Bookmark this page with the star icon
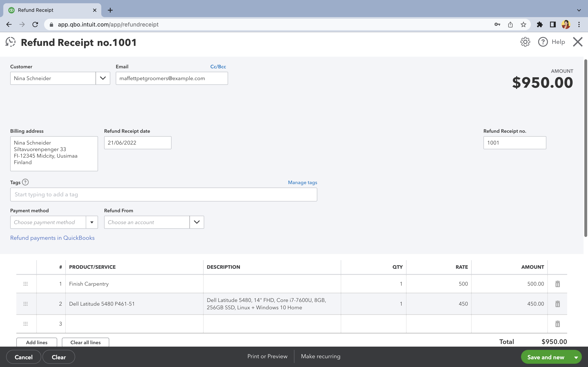Viewport: 588px width, 367px height. pos(523,24)
